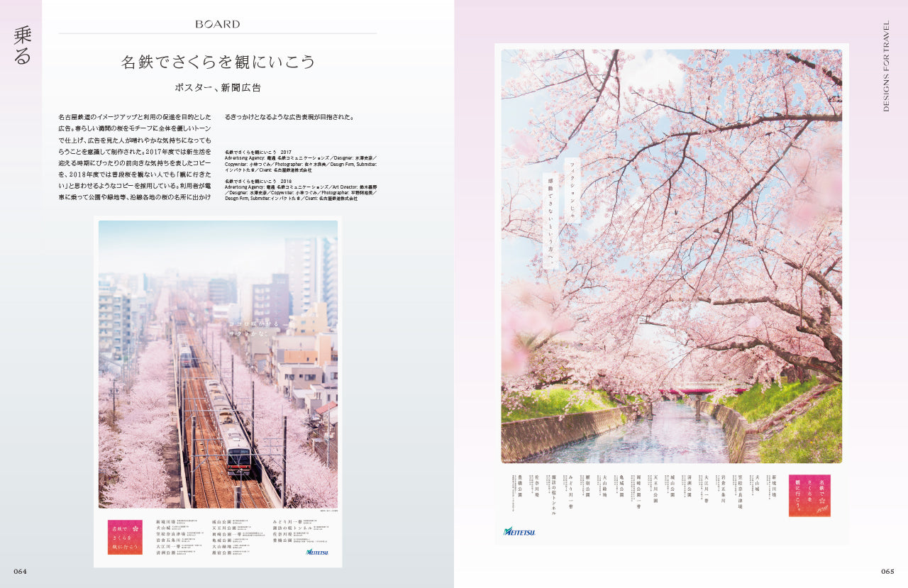Viewport: 908px width, 588px height.
Task: Click the description paragraph starting 名古屋鉄道
Action: point(135,160)
